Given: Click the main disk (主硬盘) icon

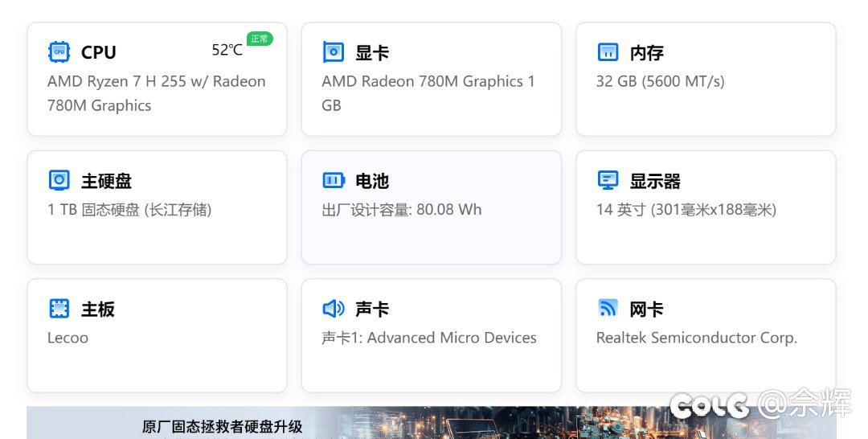Looking at the screenshot, I should click(59, 180).
